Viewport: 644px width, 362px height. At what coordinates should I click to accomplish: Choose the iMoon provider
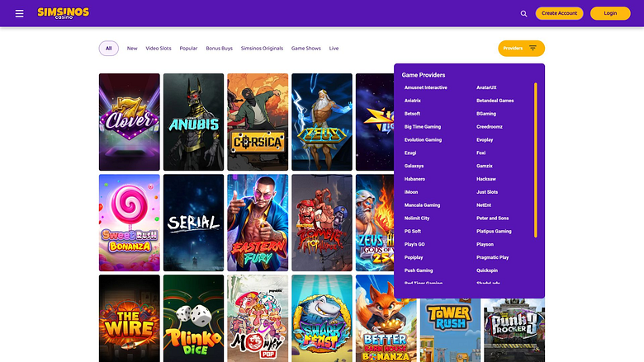(x=410, y=192)
